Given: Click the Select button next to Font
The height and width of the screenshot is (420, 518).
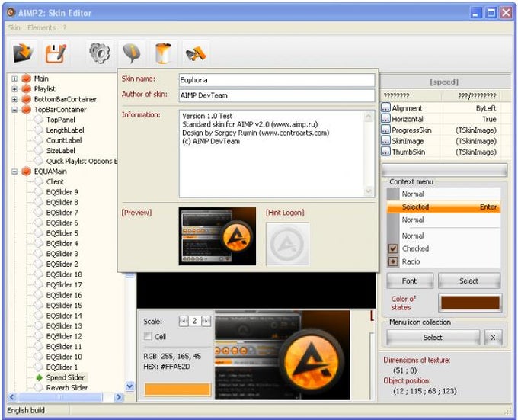Looking at the screenshot, I should 469,281.
